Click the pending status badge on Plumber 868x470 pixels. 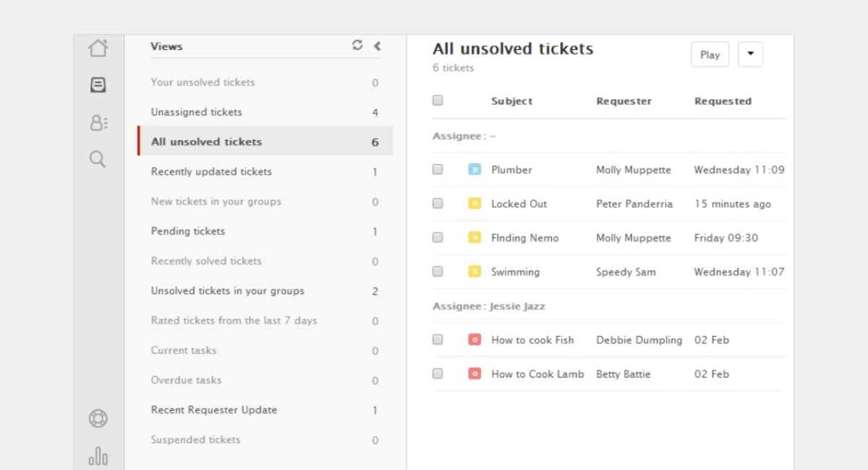(475, 170)
